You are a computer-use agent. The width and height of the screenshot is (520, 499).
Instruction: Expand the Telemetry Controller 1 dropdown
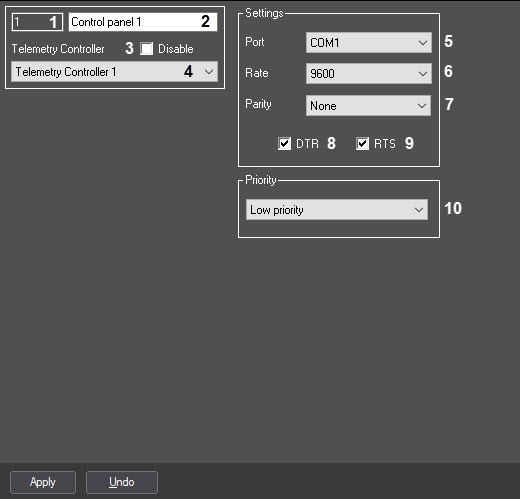pyautogui.click(x=114, y=71)
